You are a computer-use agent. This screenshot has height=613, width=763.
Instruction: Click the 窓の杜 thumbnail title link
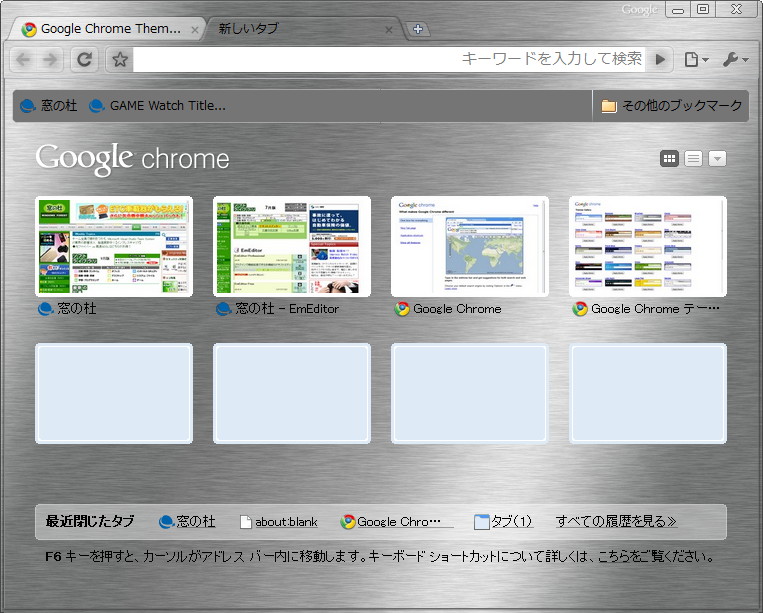point(67,308)
